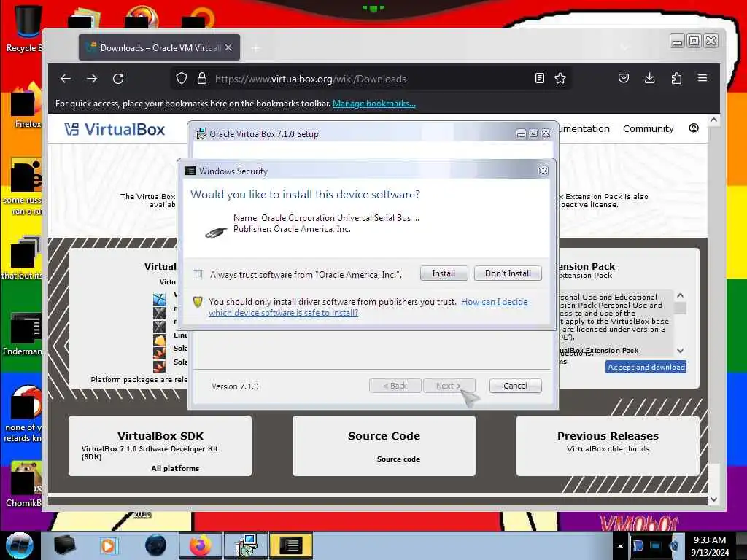Open VirtualBox installer taskbar icon
The height and width of the screenshot is (560, 747).
tap(247, 545)
